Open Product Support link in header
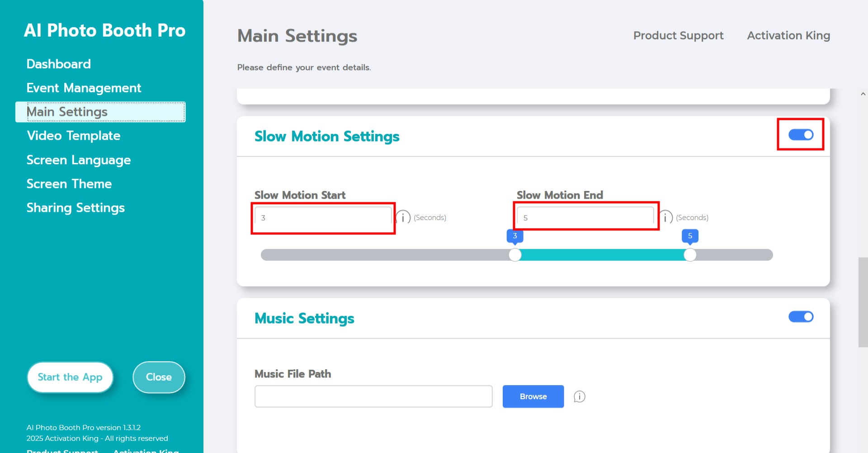The image size is (868, 453). [x=678, y=35]
